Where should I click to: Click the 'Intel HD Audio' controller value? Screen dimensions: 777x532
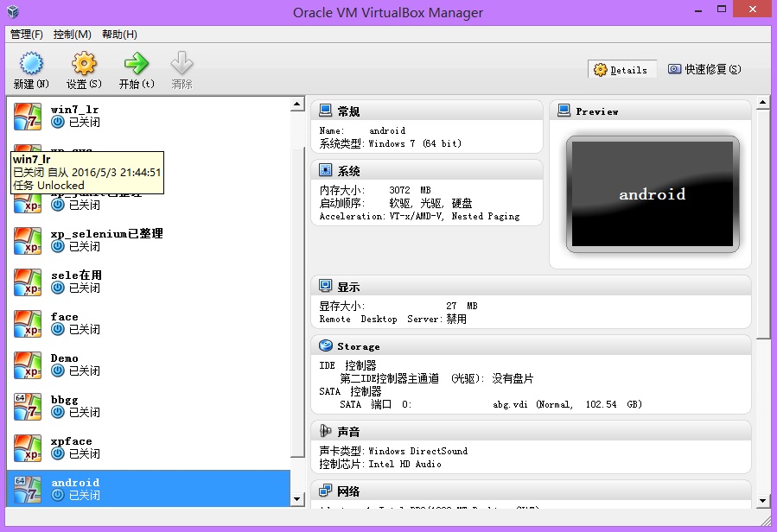pos(404,464)
